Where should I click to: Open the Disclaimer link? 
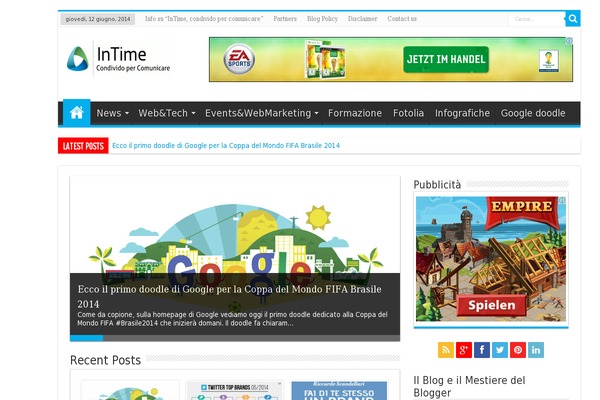pyautogui.click(x=362, y=19)
